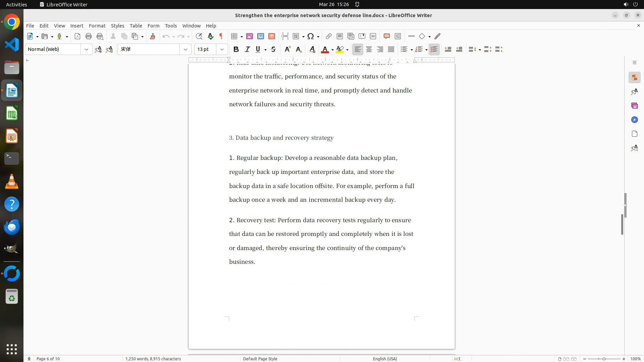Toggle justified paragraph alignment
Image resolution: width=644 pixels, height=362 pixels.
coord(391,49)
